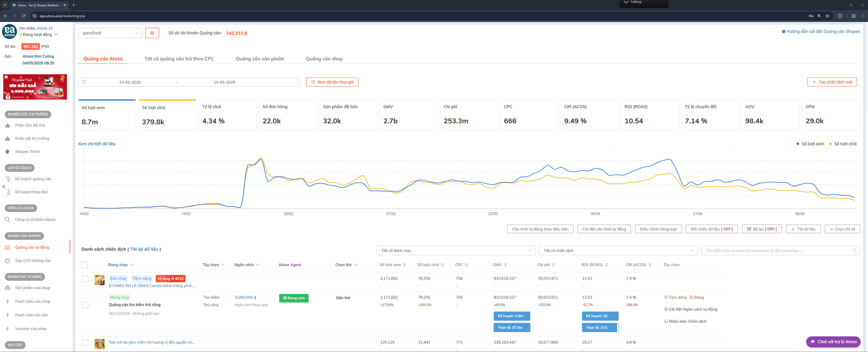Click Nhân bản Chiến dịch copy icon
Viewport: 868px width, 352px height.
point(666,321)
